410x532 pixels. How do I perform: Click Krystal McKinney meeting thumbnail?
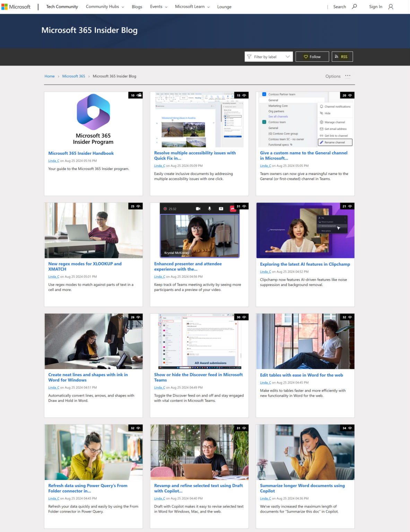pos(199,230)
